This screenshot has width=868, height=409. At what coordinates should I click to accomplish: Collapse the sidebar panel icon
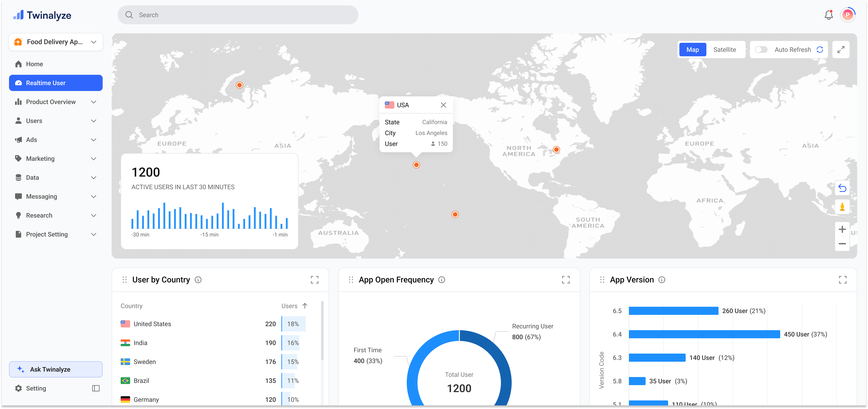click(x=96, y=388)
